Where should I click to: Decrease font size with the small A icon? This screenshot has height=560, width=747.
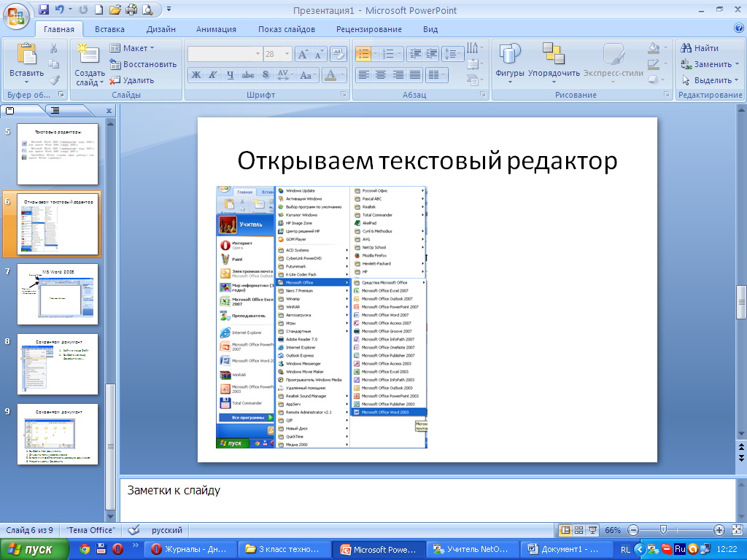click(x=318, y=54)
